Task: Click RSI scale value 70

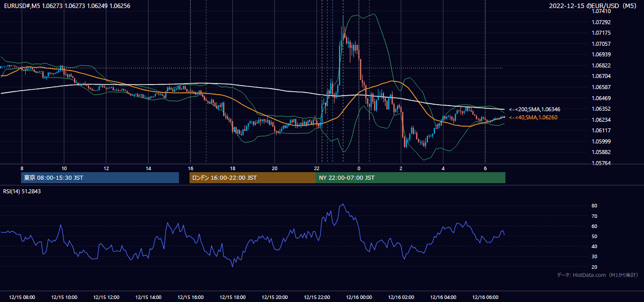Action: 594,216
